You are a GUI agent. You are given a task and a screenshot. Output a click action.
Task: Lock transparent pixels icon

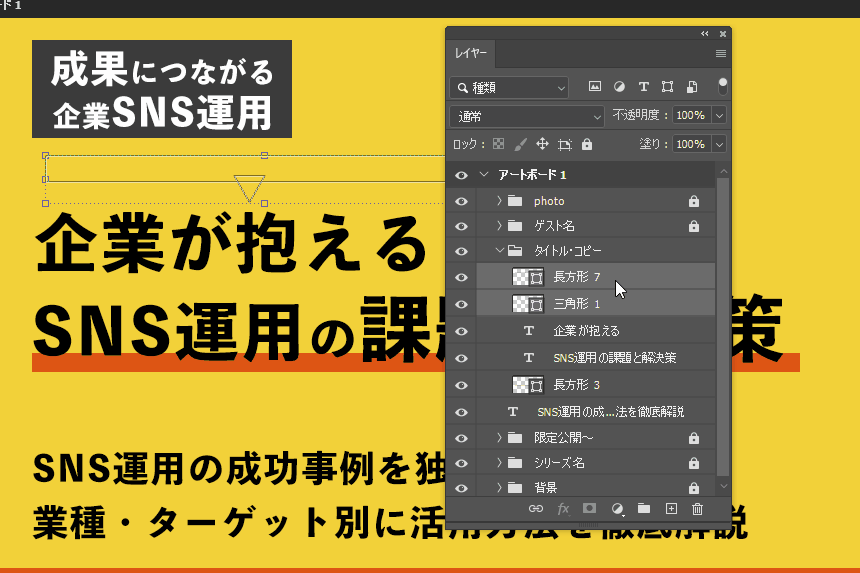point(499,144)
